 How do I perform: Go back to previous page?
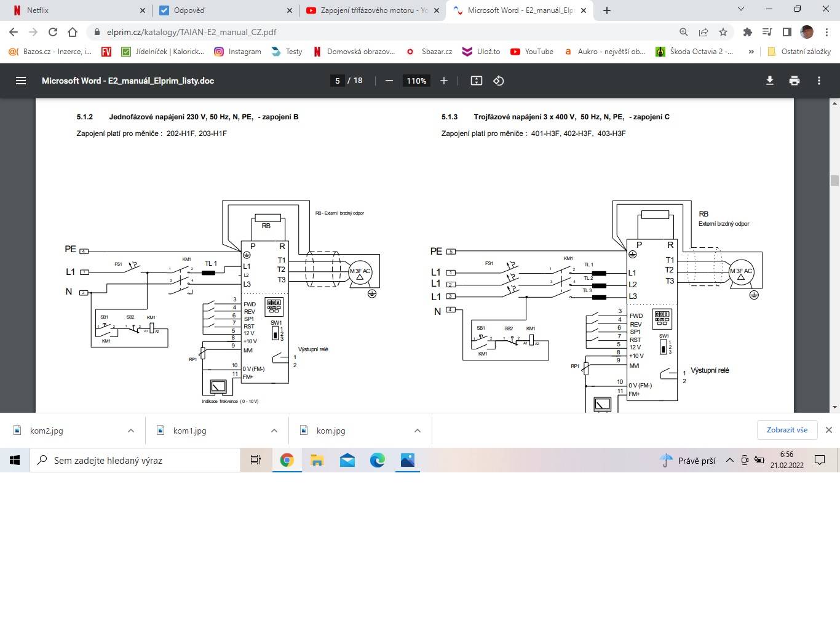pyautogui.click(x=14, y=32)
